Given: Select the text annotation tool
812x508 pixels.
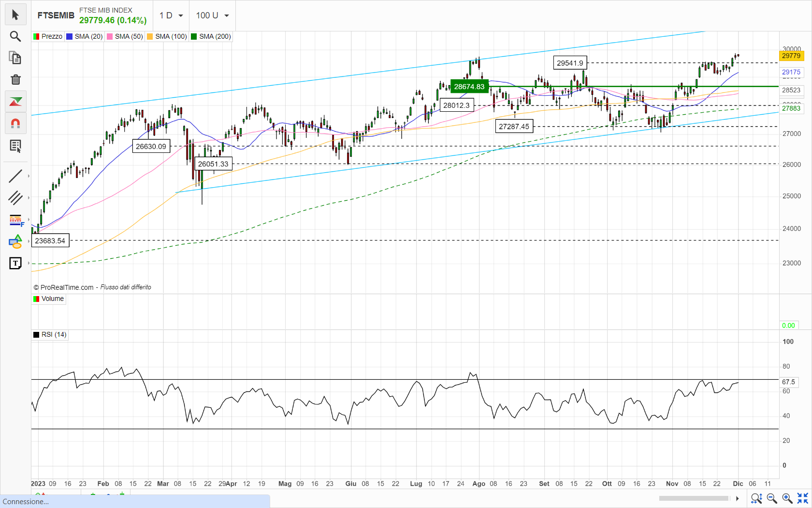Looking at the screenshot, I should 15,263.
